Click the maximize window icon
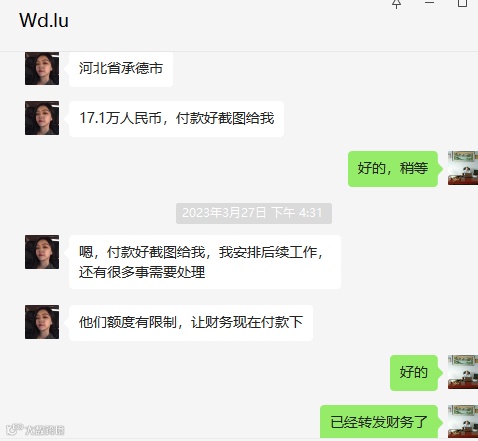The width and height of the screenshot is (478, 441). tap(462, 3)
